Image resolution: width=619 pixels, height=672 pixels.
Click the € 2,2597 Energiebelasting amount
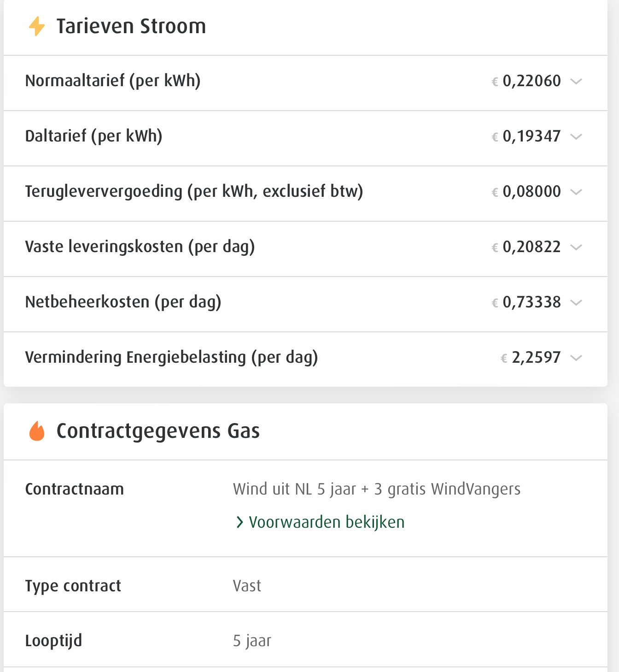[531, 358]
